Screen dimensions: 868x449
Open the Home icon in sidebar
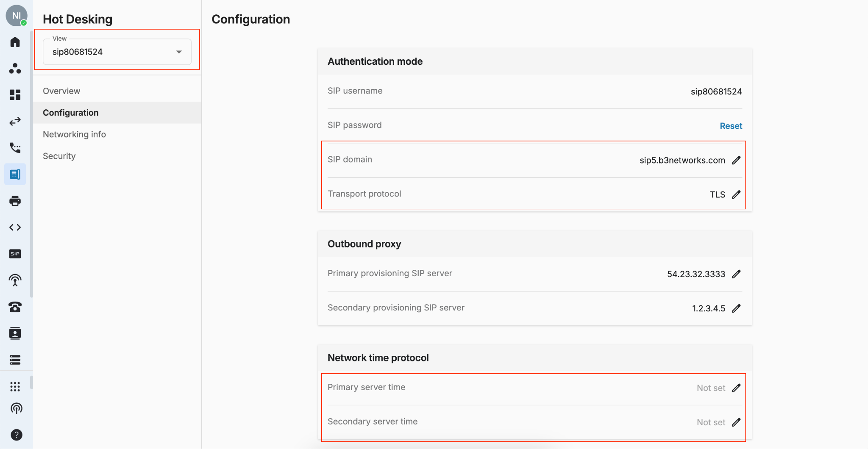[15, 42]
